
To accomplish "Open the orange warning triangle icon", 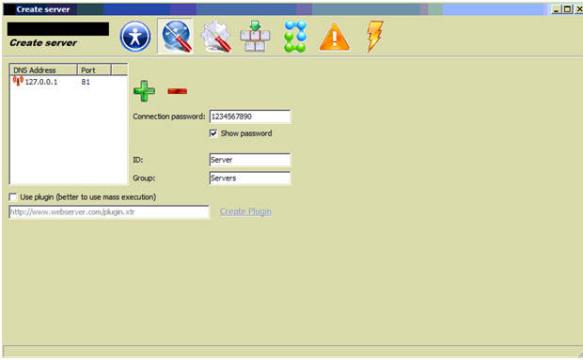I will [x=334, y=37].
